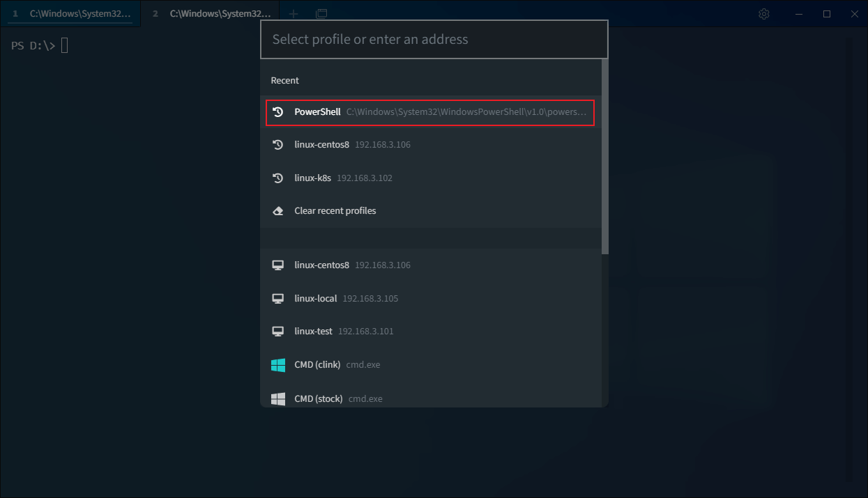Image resolution: width=868 pixels, height=498 pixels.
Task: Minimize the terminal window
Action: [799, 14]
